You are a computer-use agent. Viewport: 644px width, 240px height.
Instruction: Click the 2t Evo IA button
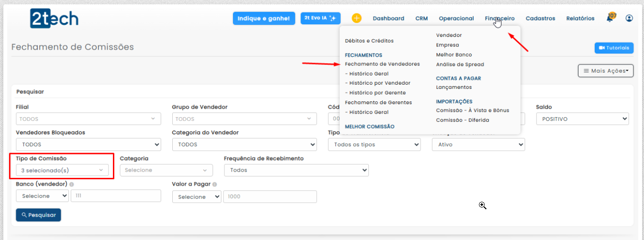click(321, 18)
